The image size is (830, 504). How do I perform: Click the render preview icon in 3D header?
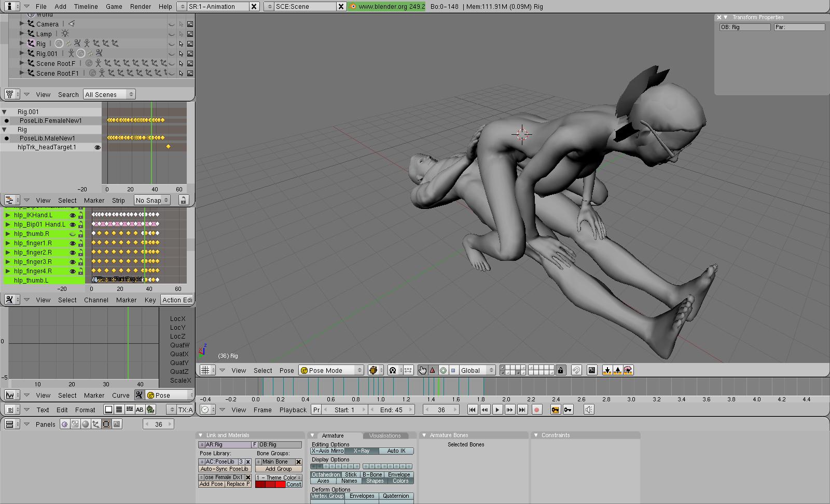591,370
